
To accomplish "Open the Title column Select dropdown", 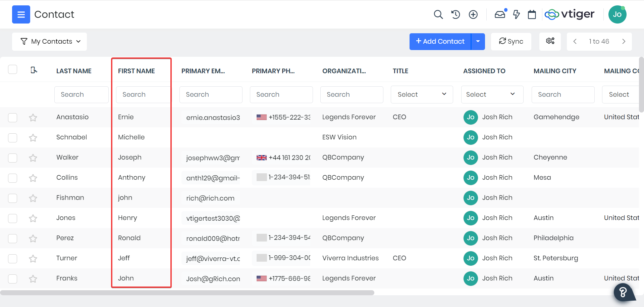I will [x=422, y=94].
